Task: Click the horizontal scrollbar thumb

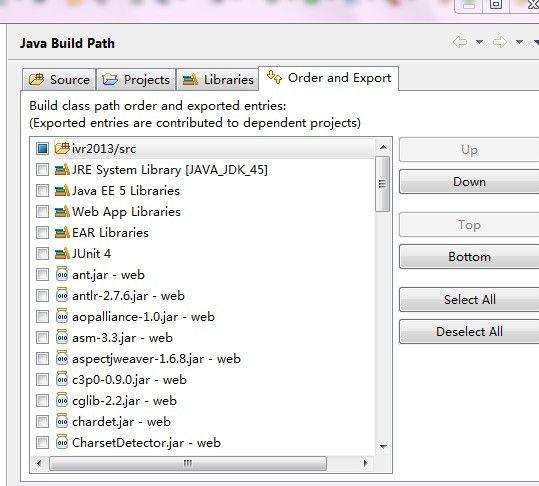Action: click(x=188, y=463)
